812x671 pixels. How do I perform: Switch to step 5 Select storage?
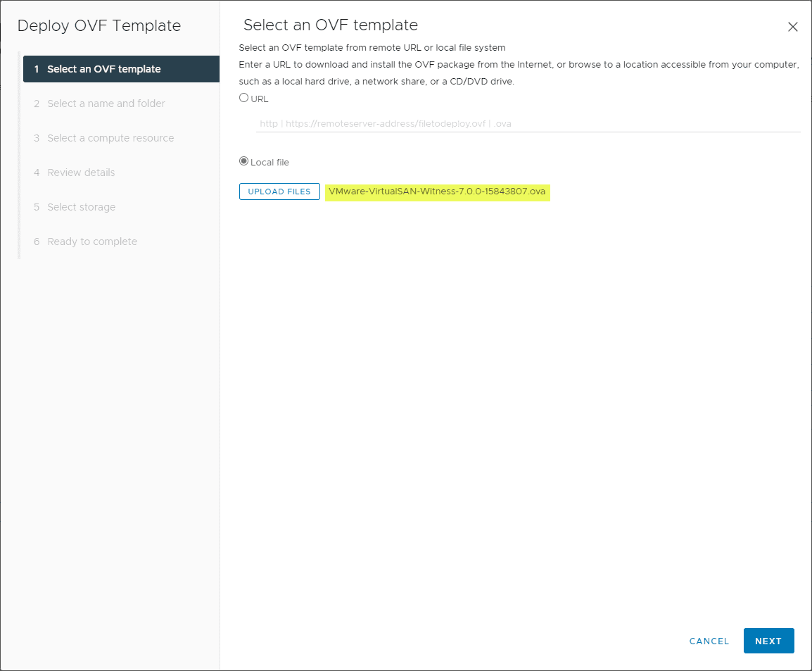click(x=81, y=207)
